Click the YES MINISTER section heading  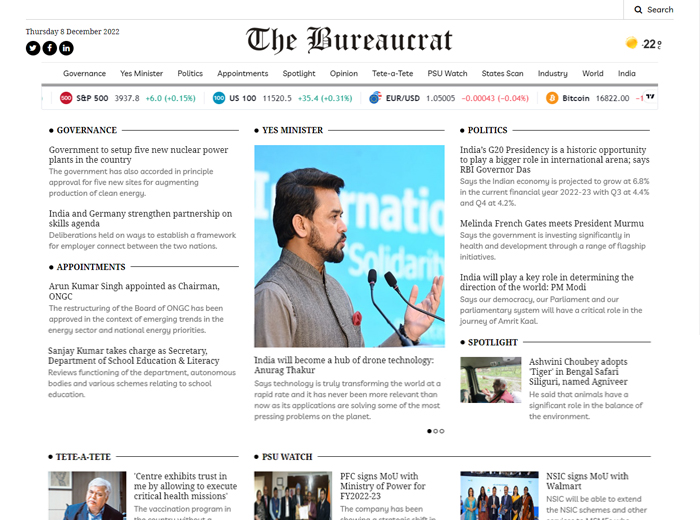point(292,130)
